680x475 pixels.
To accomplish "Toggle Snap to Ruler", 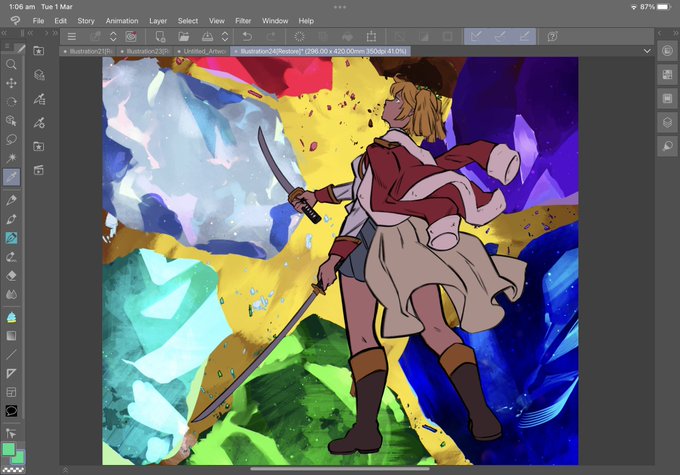I will point(476,36).
